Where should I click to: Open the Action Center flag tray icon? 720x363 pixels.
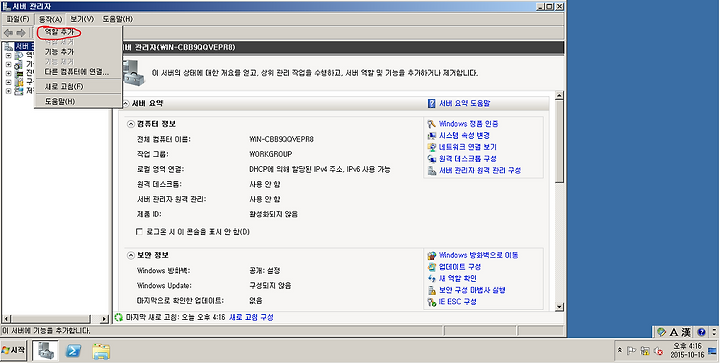[631, 351]
